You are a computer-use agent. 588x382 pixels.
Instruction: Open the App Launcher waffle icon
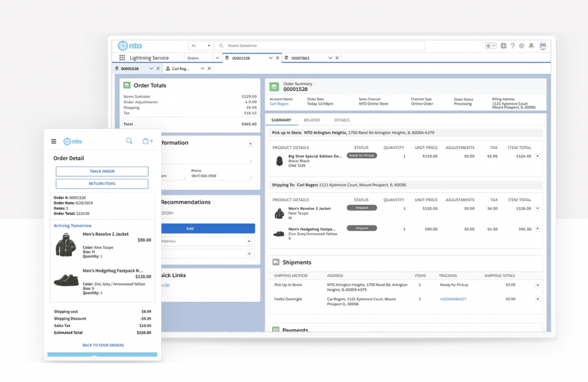[122, 57]
